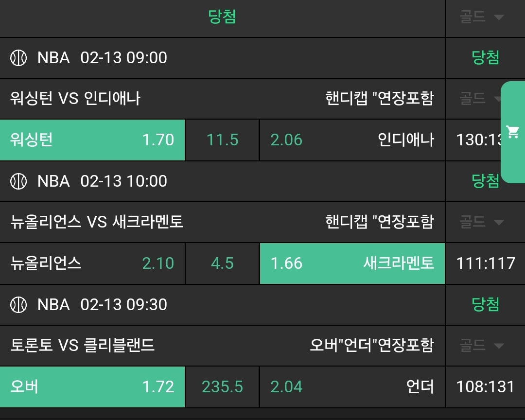Expand 골드 dropdown for 뉴올리언스 VS 새크라멘토
Image resolution: width=525 pixels, height=420 pixels.
pyautogui.click(x=481, y=223)
